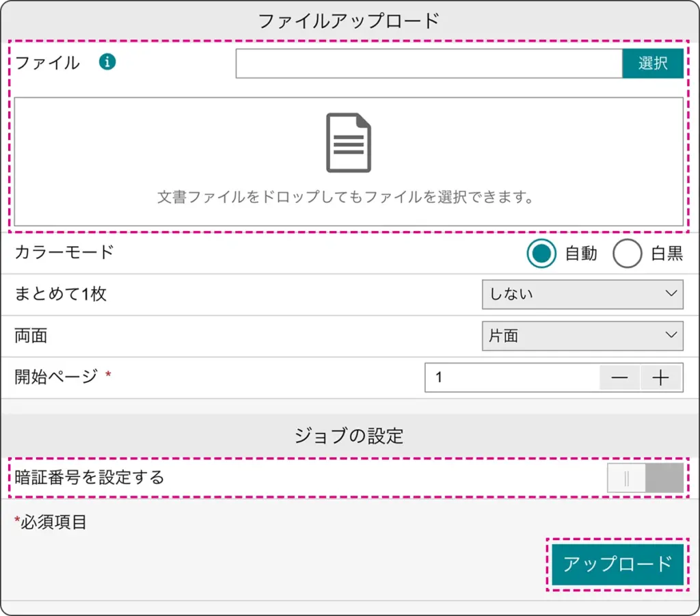Click the ファイルアップロード header
This screenshot has width=700, height=616.
point(349,21)
